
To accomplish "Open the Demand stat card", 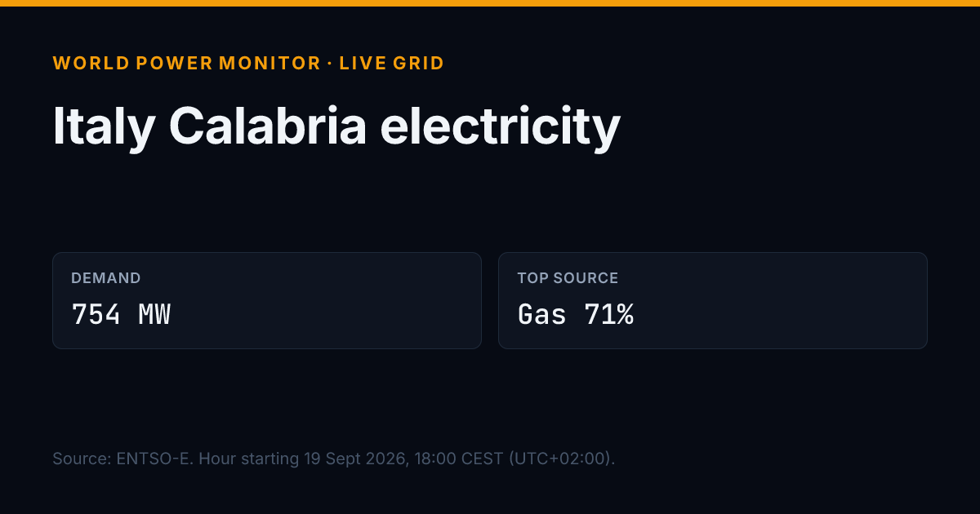I will (x=267, y=300).
